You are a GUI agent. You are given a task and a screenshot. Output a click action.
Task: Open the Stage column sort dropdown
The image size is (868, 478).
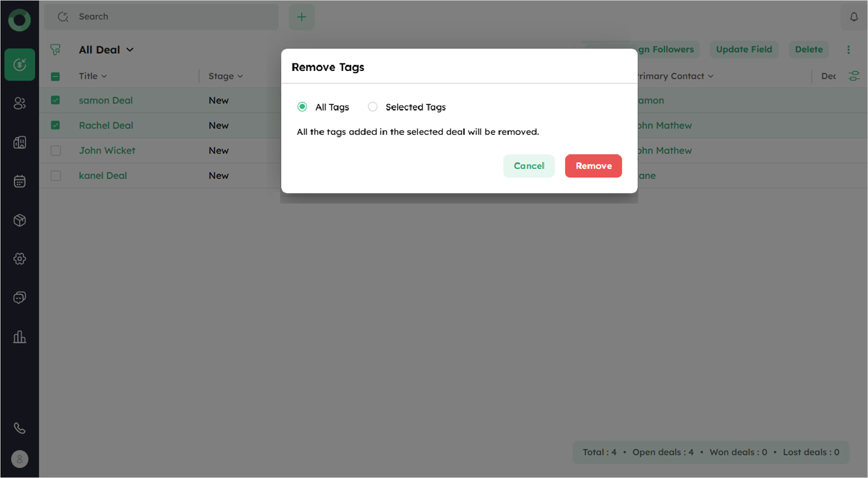point(240,76)
